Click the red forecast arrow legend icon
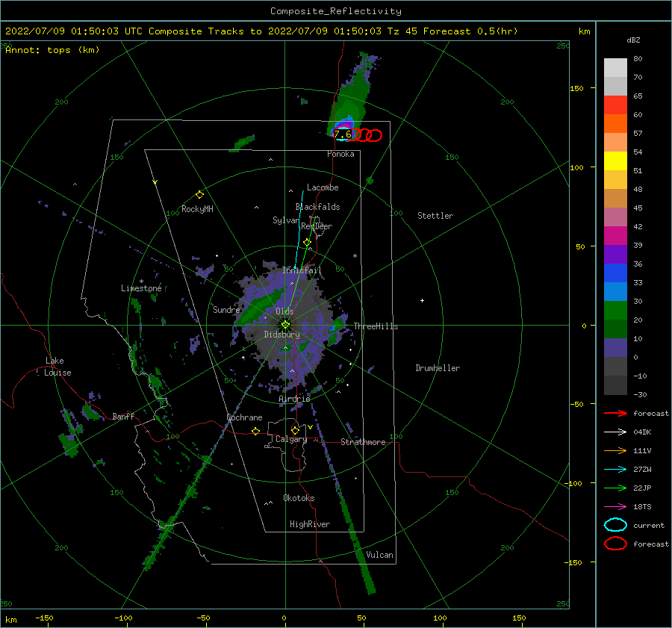This screenshot has height=628, width=672. [x=615, y=413]
